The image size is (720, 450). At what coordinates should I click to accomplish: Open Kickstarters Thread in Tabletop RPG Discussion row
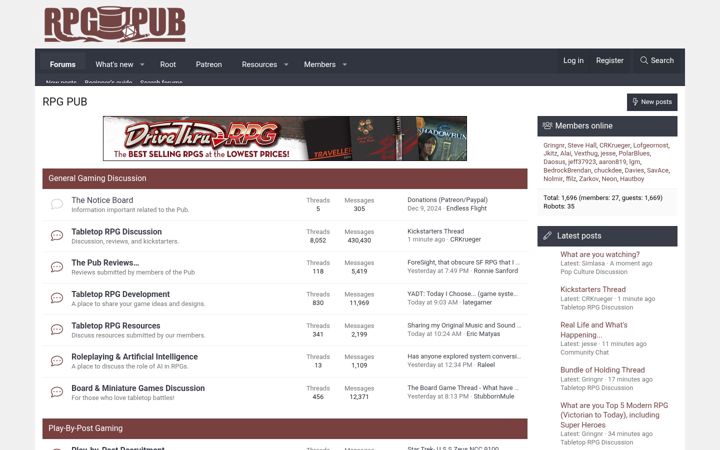pyautogui.click(x=436, y=231)
